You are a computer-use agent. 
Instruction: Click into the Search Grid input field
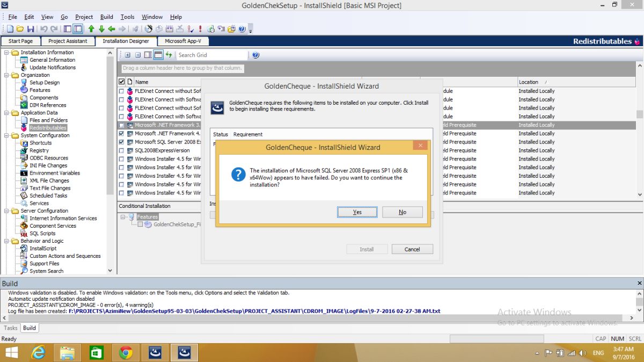click(x=211, y=55)
